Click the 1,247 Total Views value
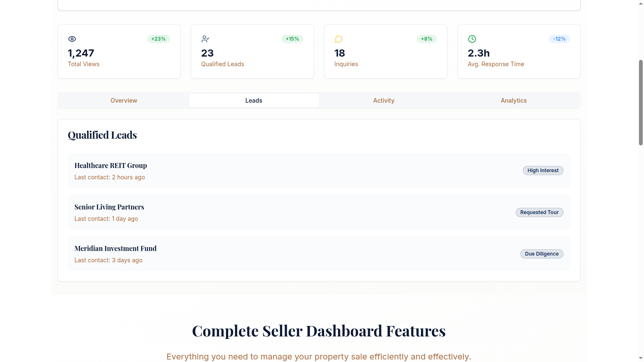Screen dimensions: 644x362 [81, 53]
